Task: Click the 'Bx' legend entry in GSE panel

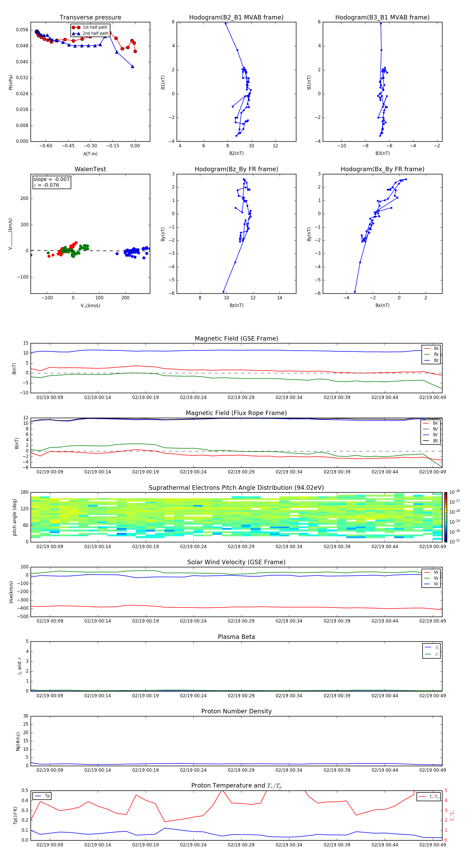Action: click(x=431, y=349)
